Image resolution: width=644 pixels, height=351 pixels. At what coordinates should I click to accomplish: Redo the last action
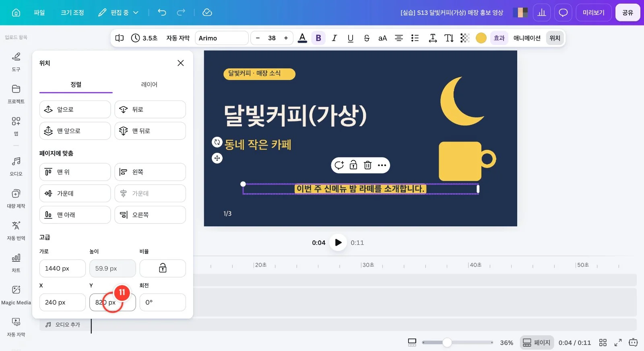pyautogui.click(x=181, y=12)
